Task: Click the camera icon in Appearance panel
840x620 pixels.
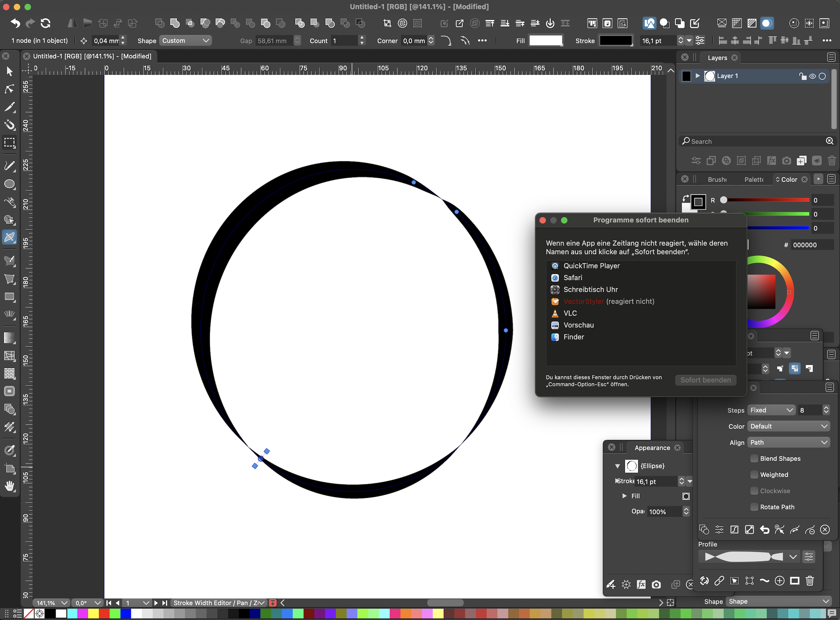Action: (x=656, y=585)
